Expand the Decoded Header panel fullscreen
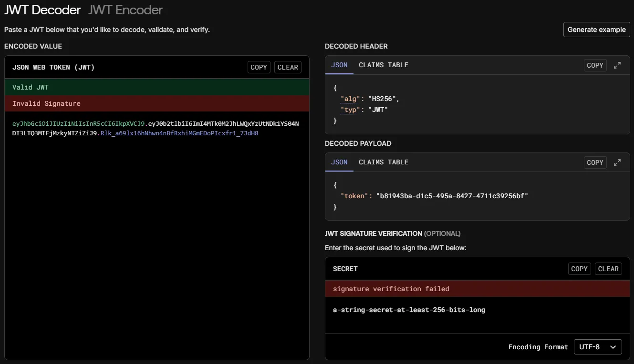This screenshot has width=634, height=364. click(x=617, y=65)
